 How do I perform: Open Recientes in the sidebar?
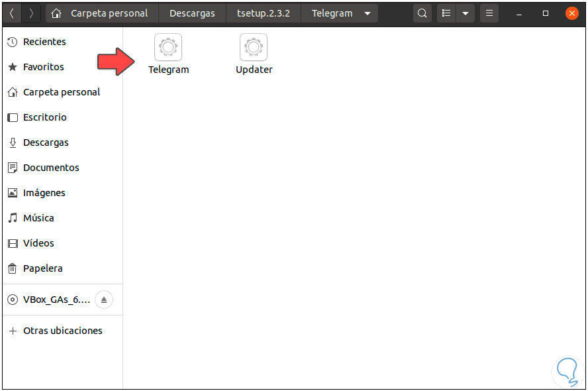44,41
